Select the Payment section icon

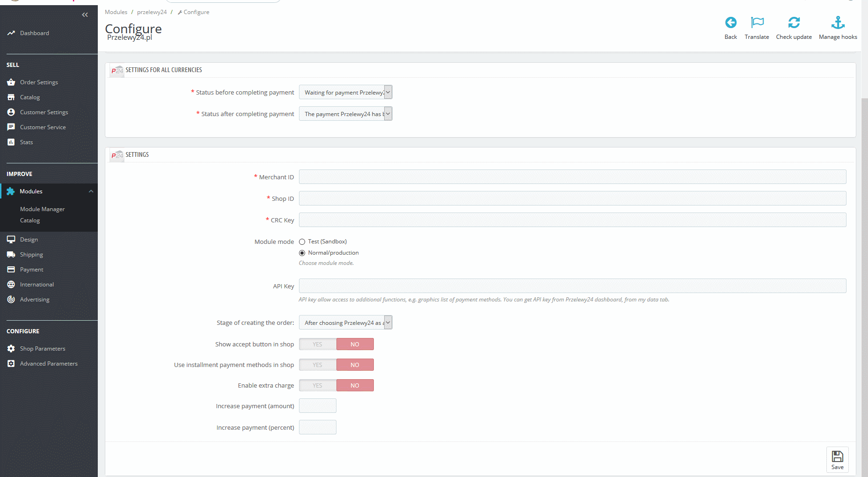(x=11, y=269)
